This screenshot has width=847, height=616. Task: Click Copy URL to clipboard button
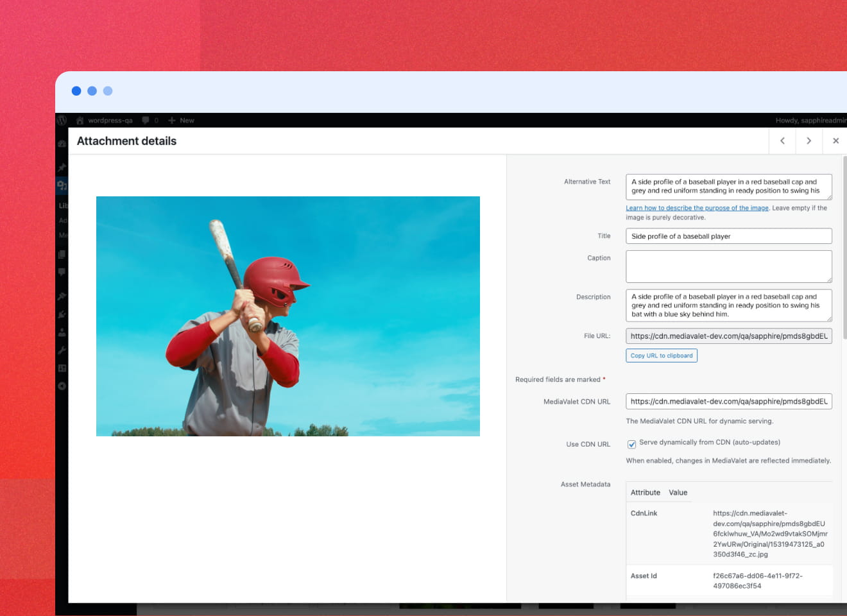(662, 355)
